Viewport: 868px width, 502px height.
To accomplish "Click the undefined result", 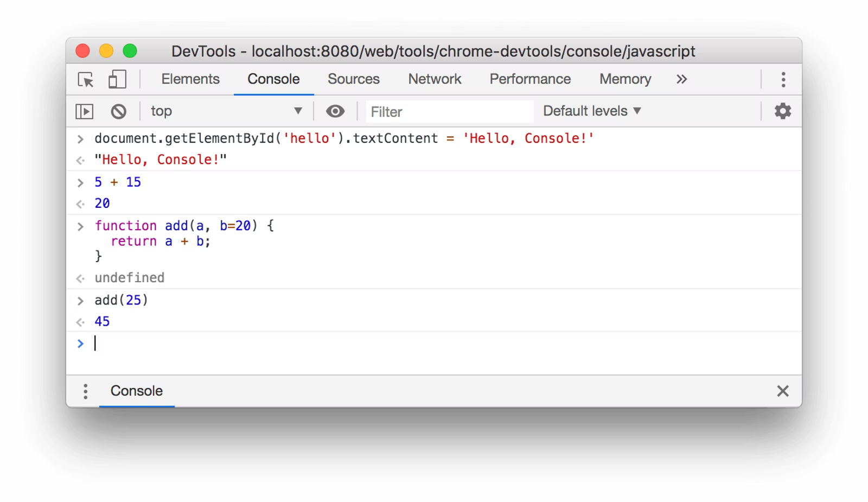I will click(x=130, y=278).
